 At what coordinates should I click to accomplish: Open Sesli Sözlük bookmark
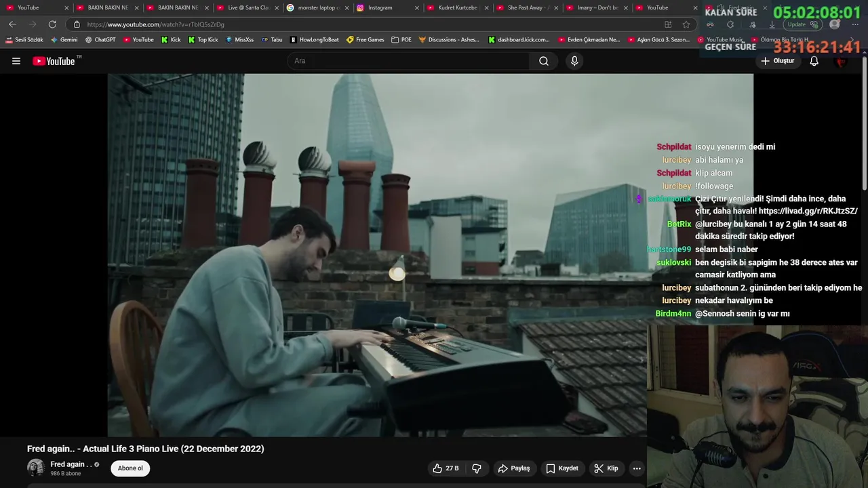24,40
